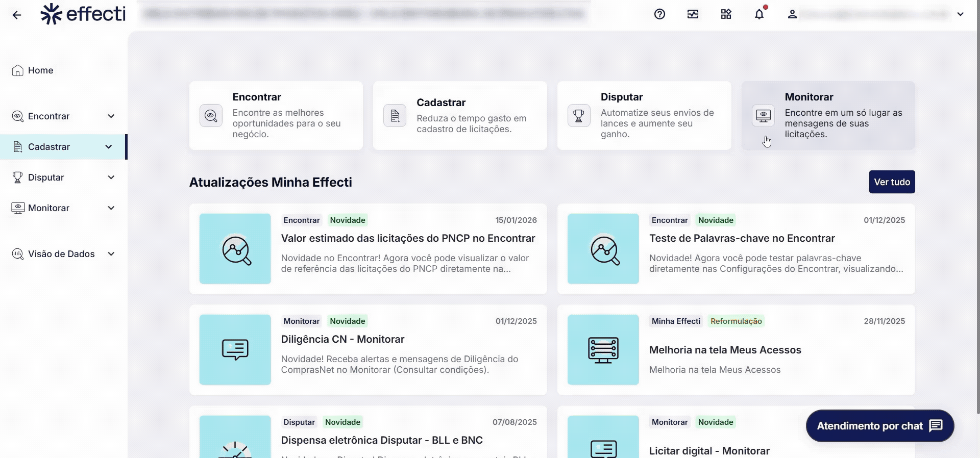Click the back arrow icon

(17, 15)
